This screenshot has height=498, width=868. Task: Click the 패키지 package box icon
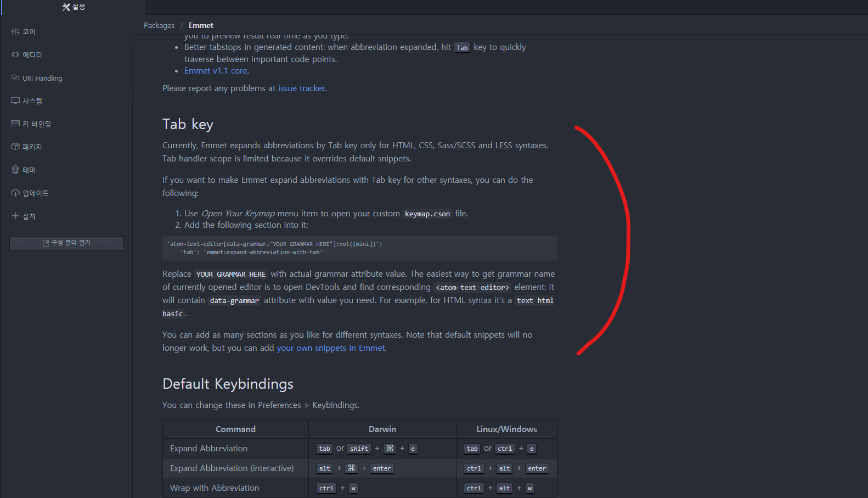(15, 147)
